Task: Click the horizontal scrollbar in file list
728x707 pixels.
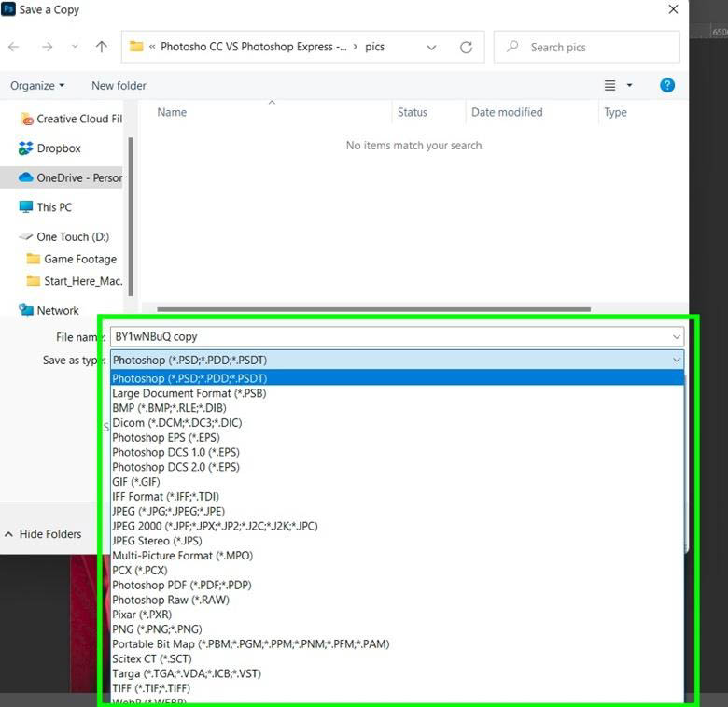Action: point(373,309)
